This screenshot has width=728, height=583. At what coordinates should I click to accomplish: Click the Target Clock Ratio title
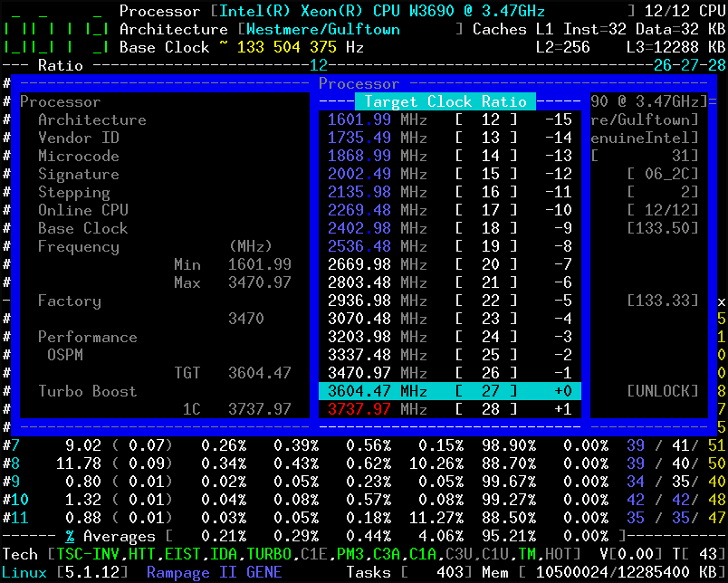pyautogui.click(x=445, y=101)
